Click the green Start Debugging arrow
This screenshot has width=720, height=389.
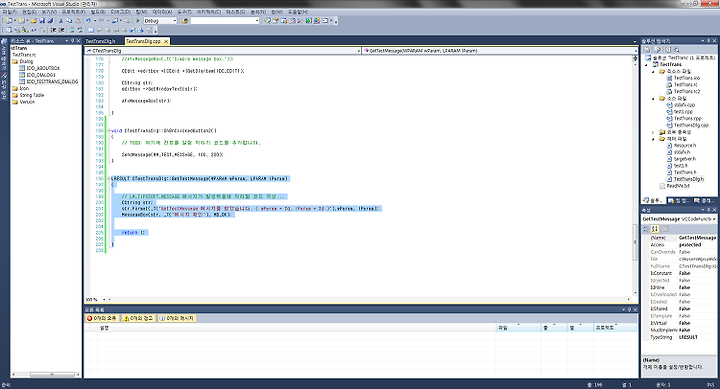point(138,21)
